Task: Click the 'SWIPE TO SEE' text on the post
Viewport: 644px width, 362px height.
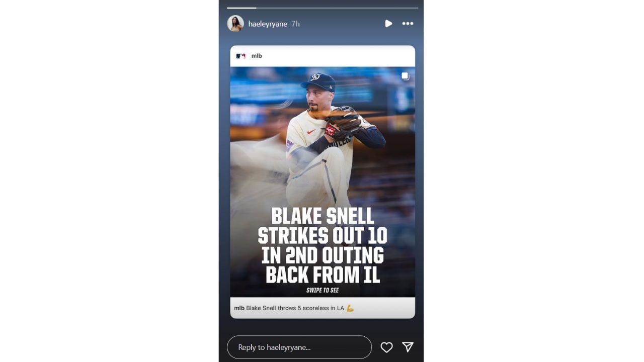Action: 323,290
